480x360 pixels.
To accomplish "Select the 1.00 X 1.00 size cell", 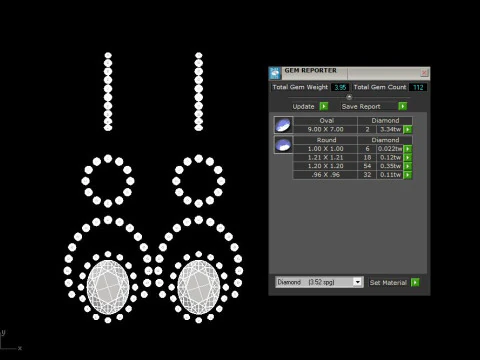I will coord(325,149).
